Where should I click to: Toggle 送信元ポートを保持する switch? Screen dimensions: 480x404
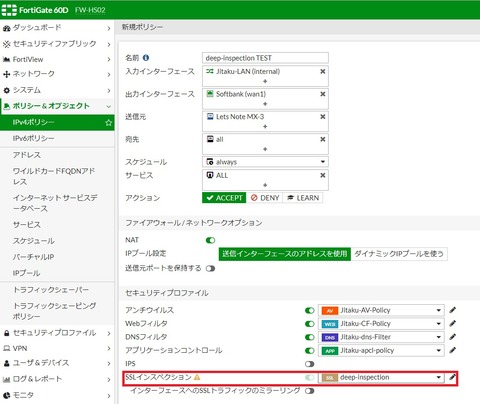coord(210,268)
